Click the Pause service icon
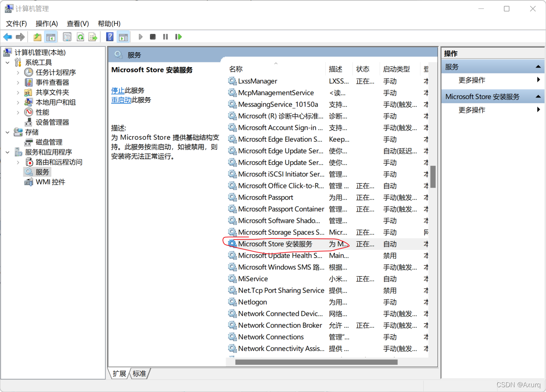This screenshot has height=392, width=546. click(165, 37)
